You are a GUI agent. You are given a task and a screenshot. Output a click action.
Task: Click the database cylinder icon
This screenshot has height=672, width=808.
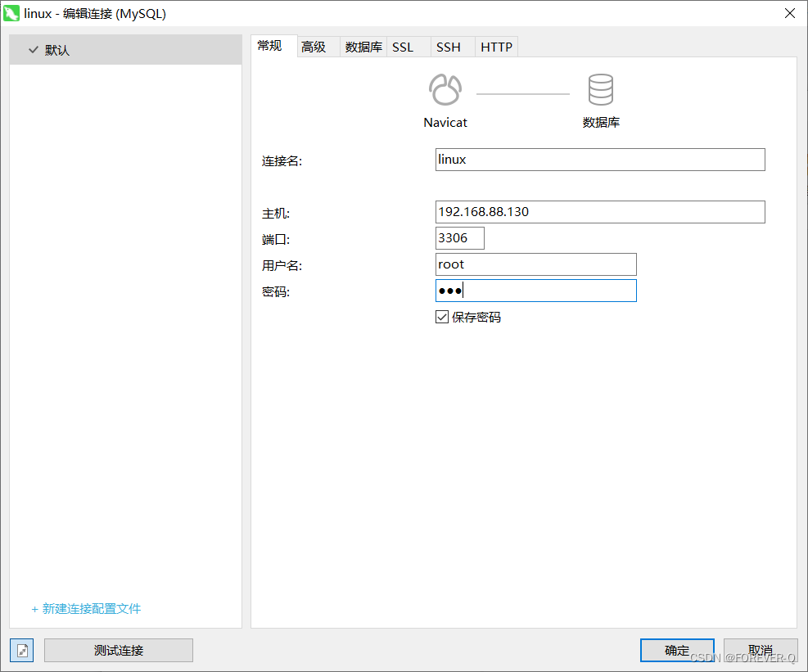[x=600, y=90]
